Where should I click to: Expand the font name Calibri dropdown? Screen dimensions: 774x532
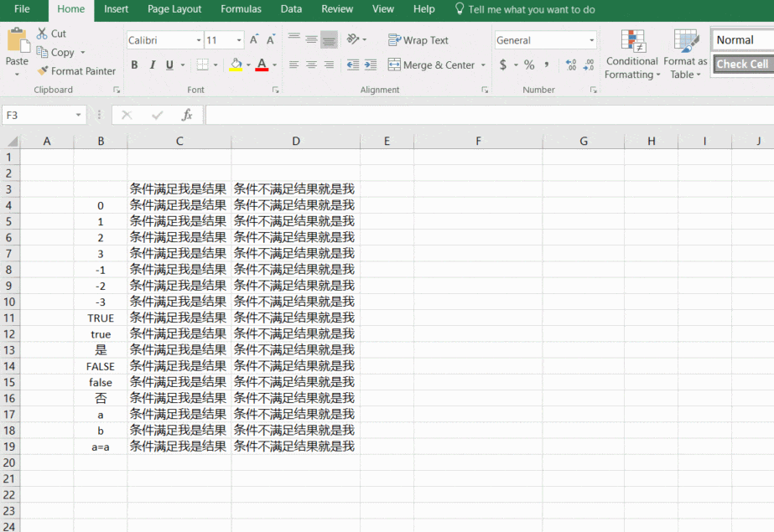point(199,40)
